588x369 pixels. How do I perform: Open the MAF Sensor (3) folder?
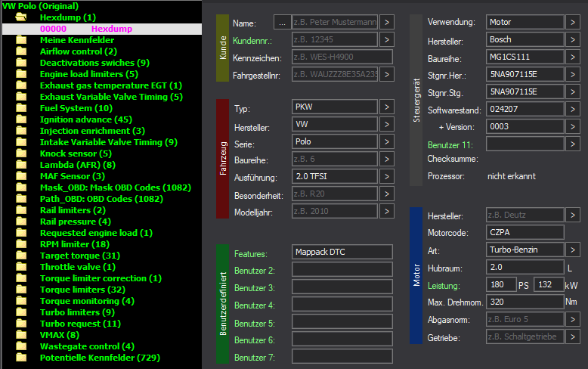click(73, 176)
